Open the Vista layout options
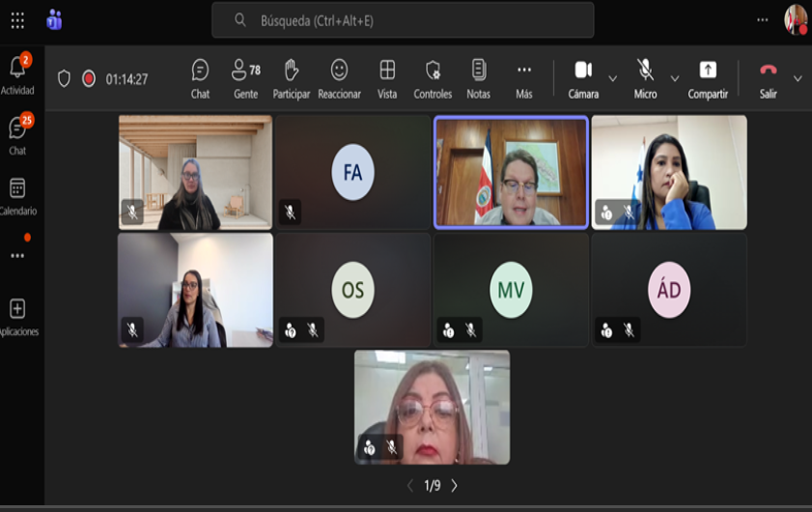Viewport: 812px width, 512px height. click(x=387, y=78)
